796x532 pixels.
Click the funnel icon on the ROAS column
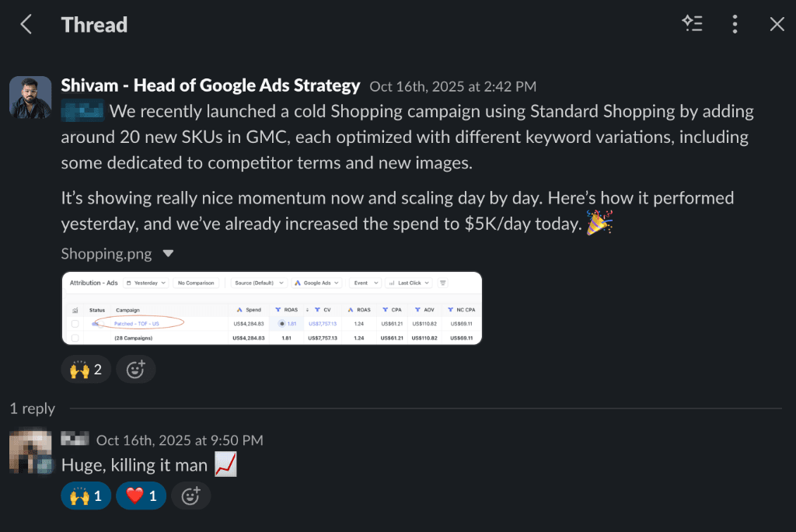pos(279,310)
